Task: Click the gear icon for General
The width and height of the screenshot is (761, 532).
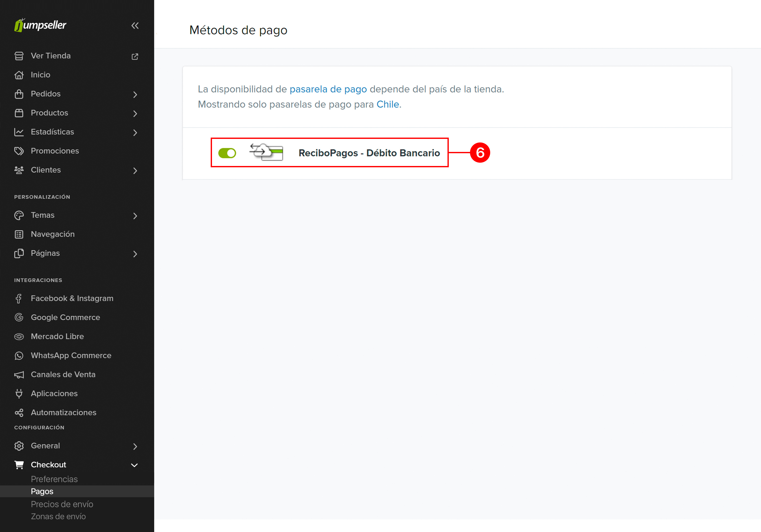Action: (x=19, y=446)
